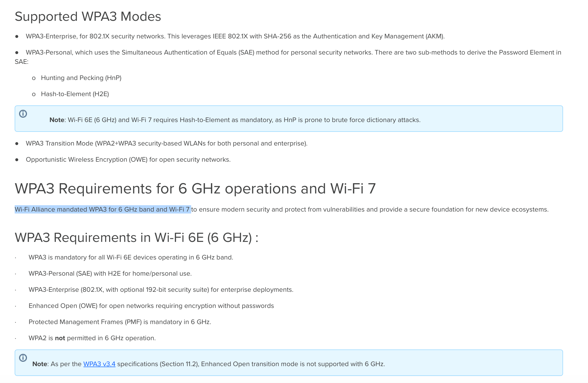Click the "Protected Management Frames (PMF)" line
588x383 pixels.
pyautogui.click(x=120, y=322)
